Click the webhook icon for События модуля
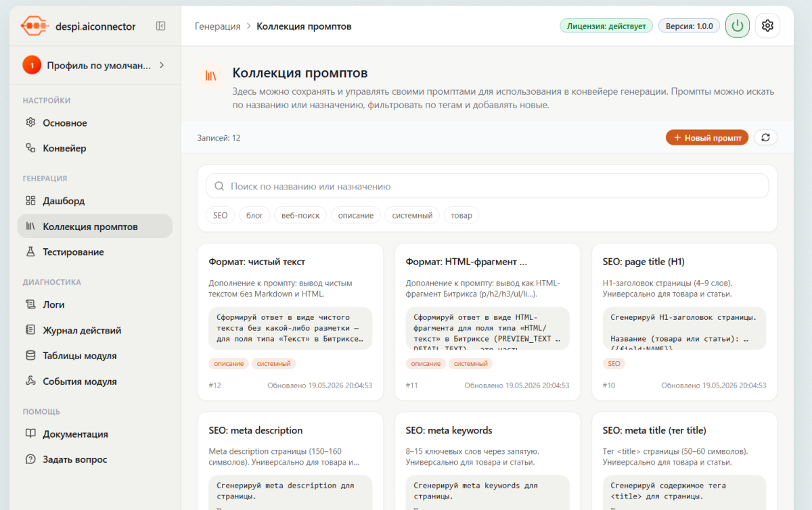Viewport: 812px width, 510px height. point(30,381)
